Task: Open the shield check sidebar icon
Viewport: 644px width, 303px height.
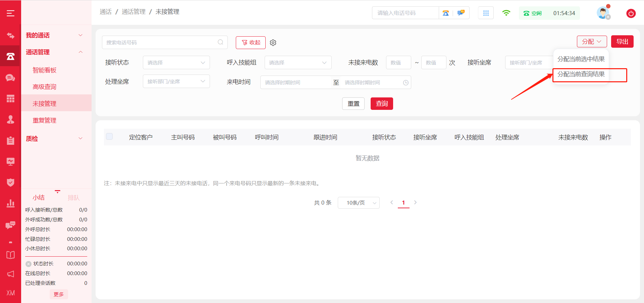Action: coord(10,182)
